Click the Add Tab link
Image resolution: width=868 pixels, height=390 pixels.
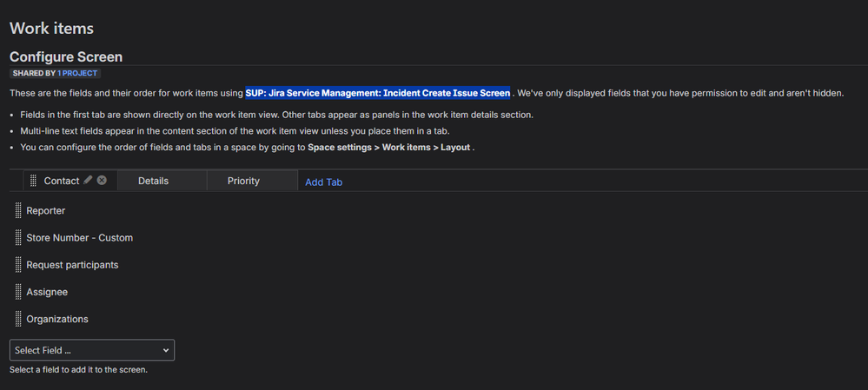pos(324,182)
